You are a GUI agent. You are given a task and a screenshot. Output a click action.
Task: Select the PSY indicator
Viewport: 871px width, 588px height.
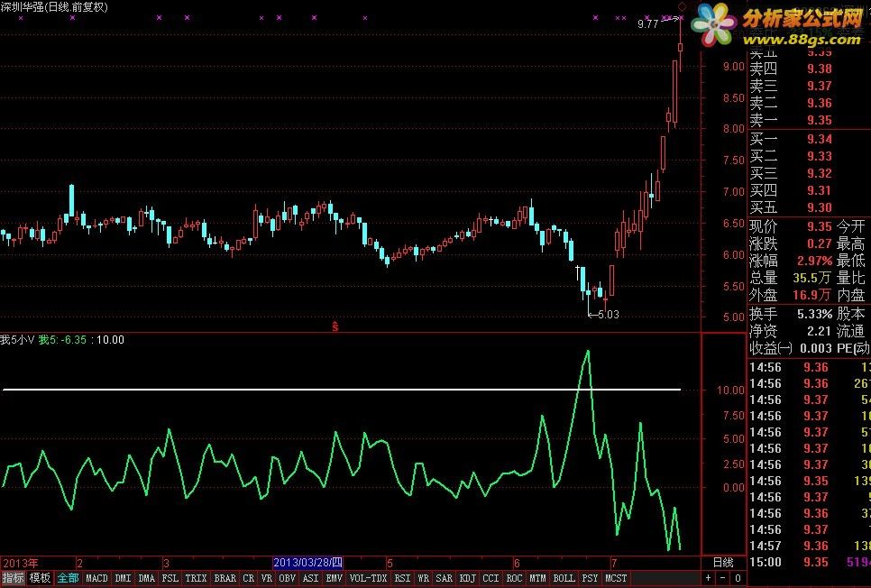[590, 579]
